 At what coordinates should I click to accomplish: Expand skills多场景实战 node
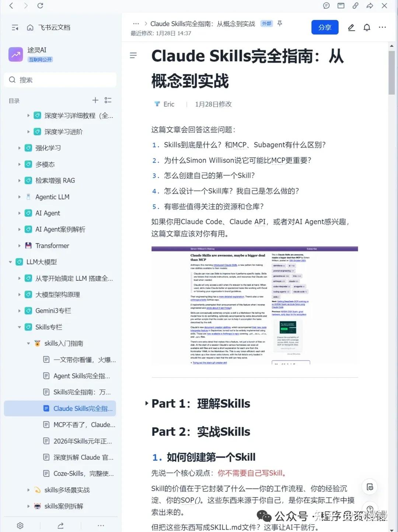point(28,490)
